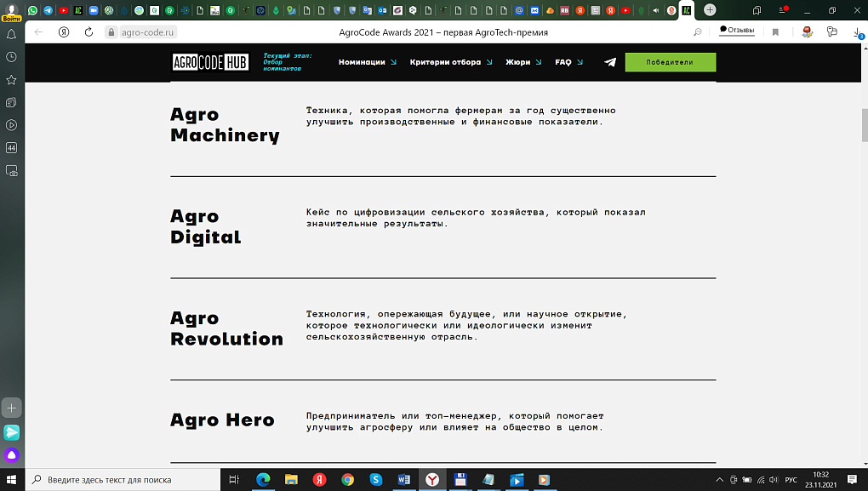The width and height of the screenshot is (868, 491).
Task: Open browsing history clock in sidebar
Action: point(11,57)
